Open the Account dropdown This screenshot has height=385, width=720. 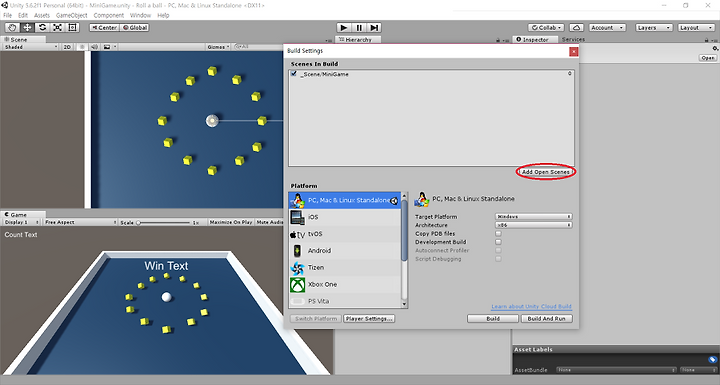607,28
